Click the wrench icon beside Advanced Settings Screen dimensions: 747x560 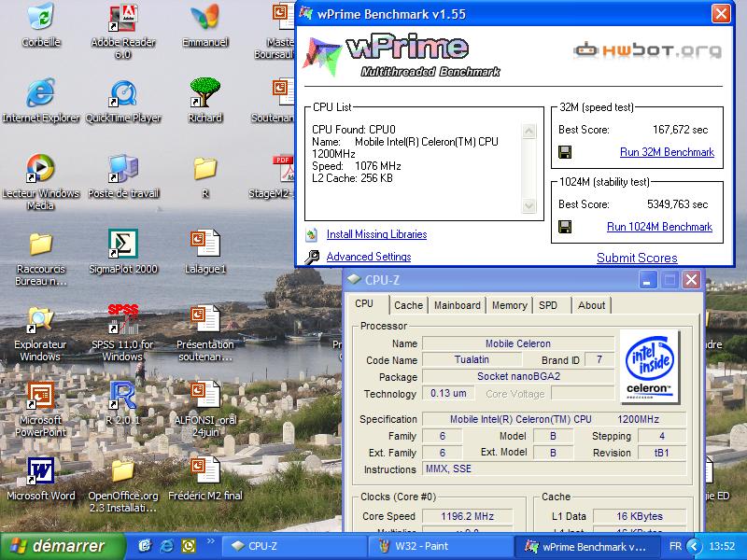tap(312, 258)
